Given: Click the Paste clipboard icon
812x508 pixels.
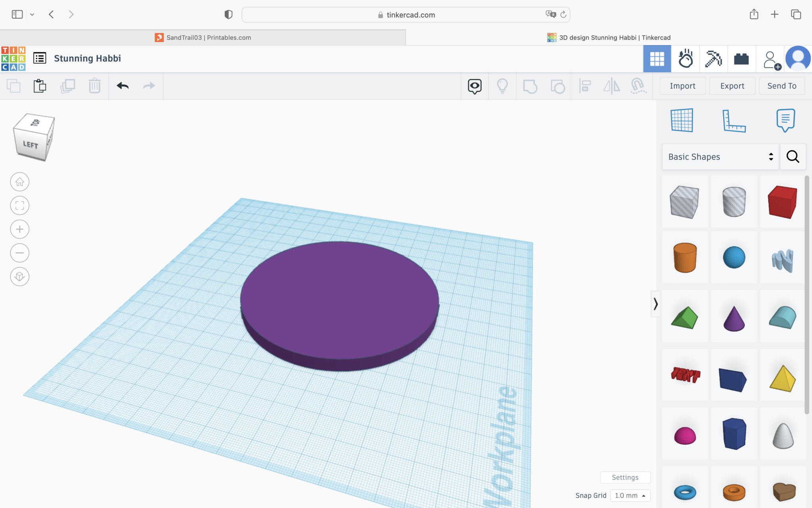Looking at the screenshot, I should coord(40,86).
